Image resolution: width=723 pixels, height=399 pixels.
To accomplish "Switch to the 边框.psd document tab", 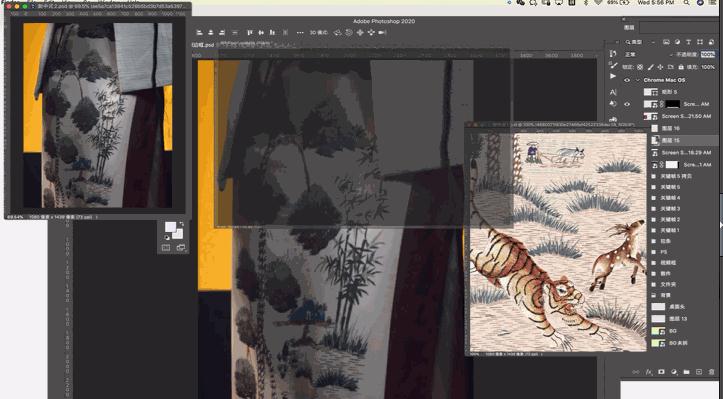I will [203, 45].
